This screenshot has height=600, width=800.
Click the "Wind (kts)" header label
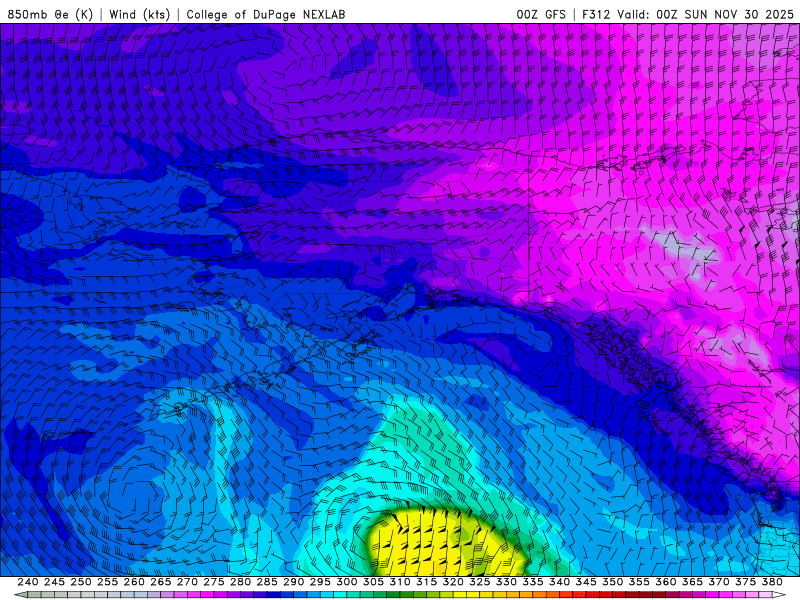click(139, 14)
